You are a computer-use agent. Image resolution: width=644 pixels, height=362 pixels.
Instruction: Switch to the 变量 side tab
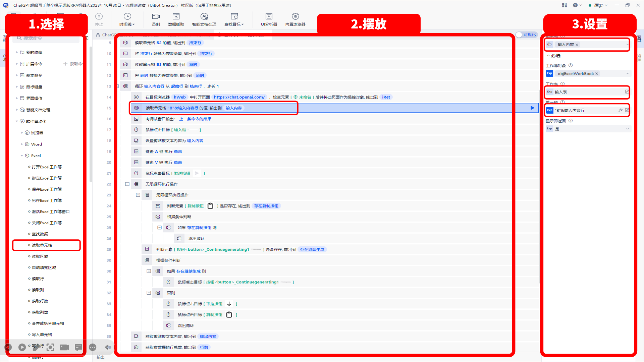(639, 58)
